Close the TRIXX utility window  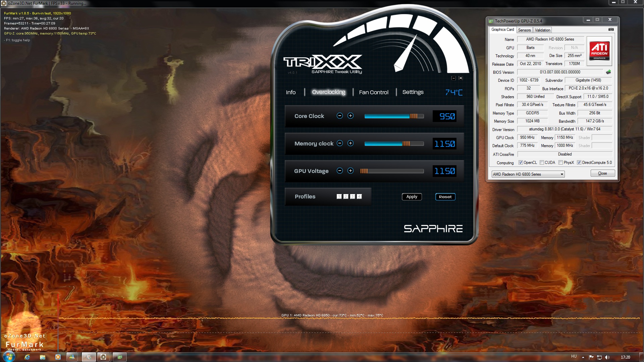(x=461, y=78)
